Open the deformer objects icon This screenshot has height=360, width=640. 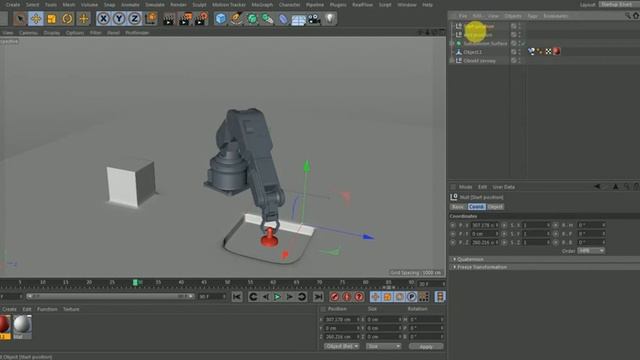coord(283,19)
